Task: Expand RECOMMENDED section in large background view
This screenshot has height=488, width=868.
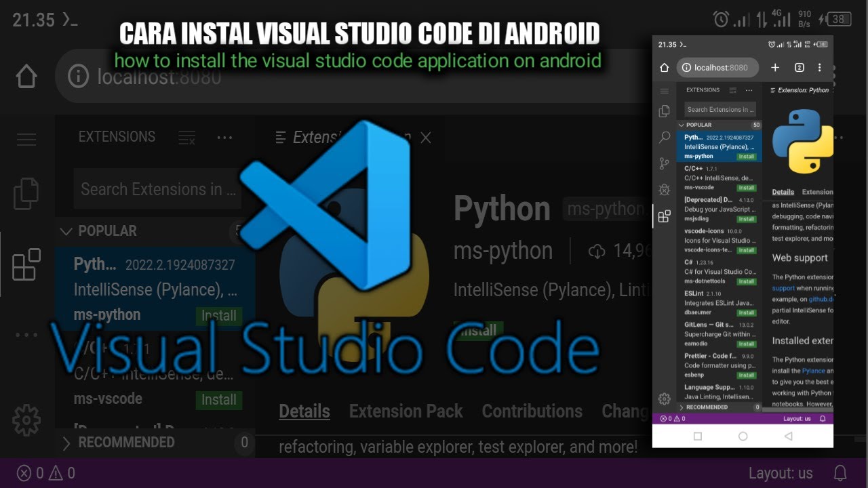Action: click(155, 443)
